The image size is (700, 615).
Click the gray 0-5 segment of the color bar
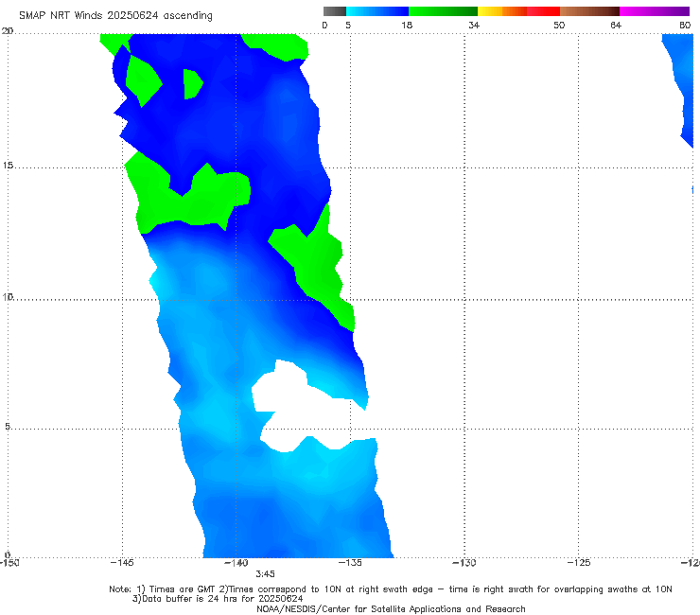(335, 11)
